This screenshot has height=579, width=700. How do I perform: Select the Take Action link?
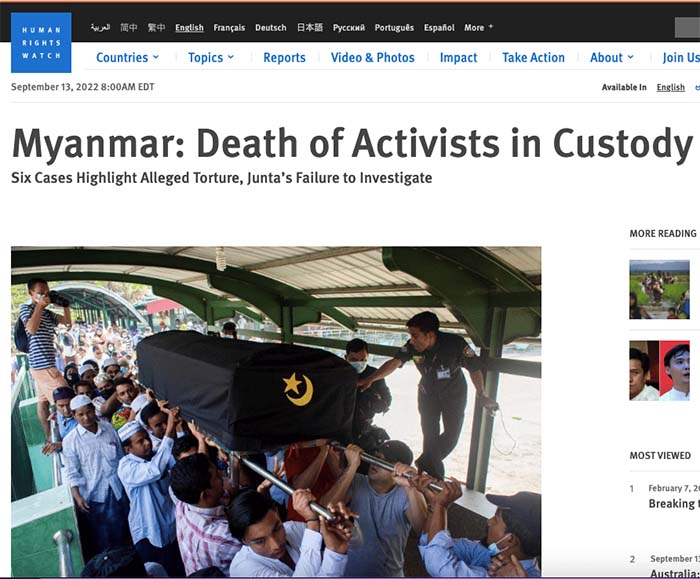click(x=533, y=58)
